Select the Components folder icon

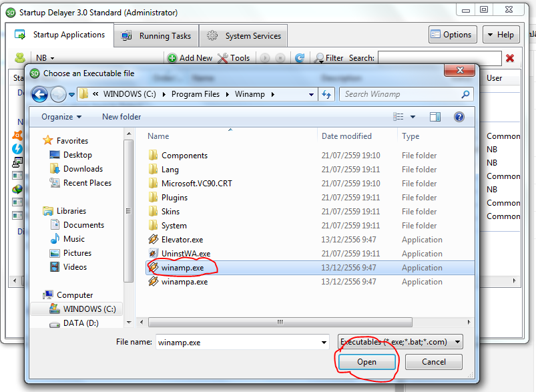[x=153, y=155]
